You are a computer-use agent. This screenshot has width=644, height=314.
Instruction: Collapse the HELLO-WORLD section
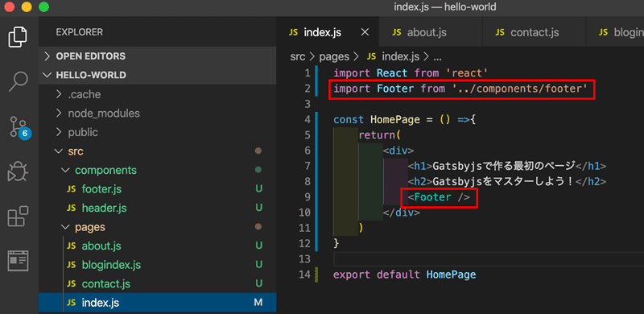pyautogui.click(x=157, y=75)
